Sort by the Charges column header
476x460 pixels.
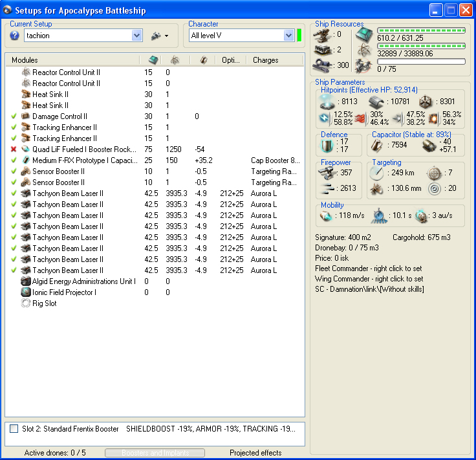275,60
